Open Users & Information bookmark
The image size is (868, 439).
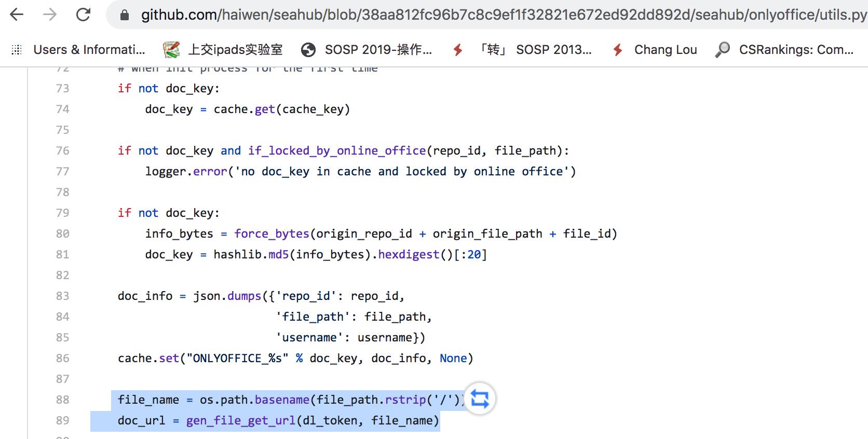pos(89,50)
